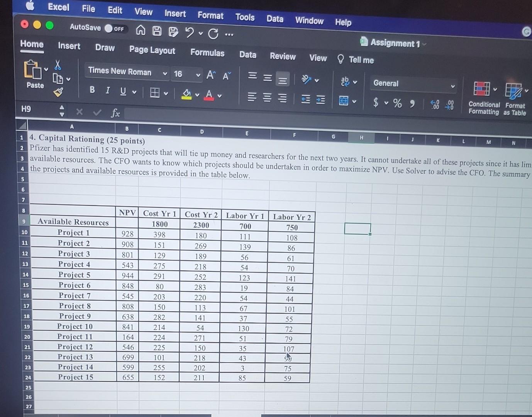532x417 pixels.
Task: Toggle Bold formatting
Action: [x=92, y=90]
